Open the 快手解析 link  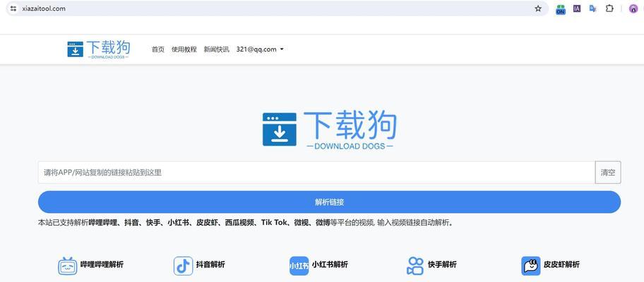tap(442, 264)
